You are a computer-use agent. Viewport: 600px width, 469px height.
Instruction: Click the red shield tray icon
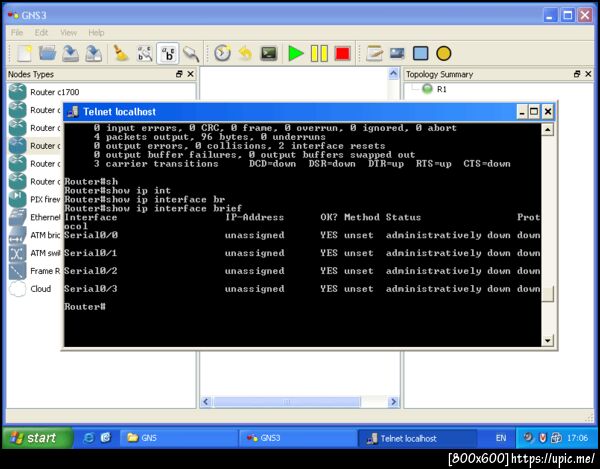tap(542, 438)
